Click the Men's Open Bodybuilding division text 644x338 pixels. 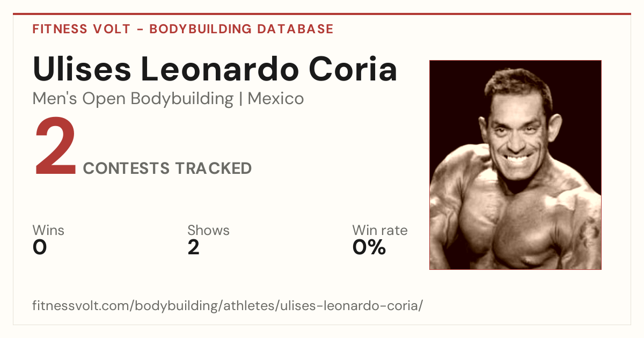(x=133, y=99)
